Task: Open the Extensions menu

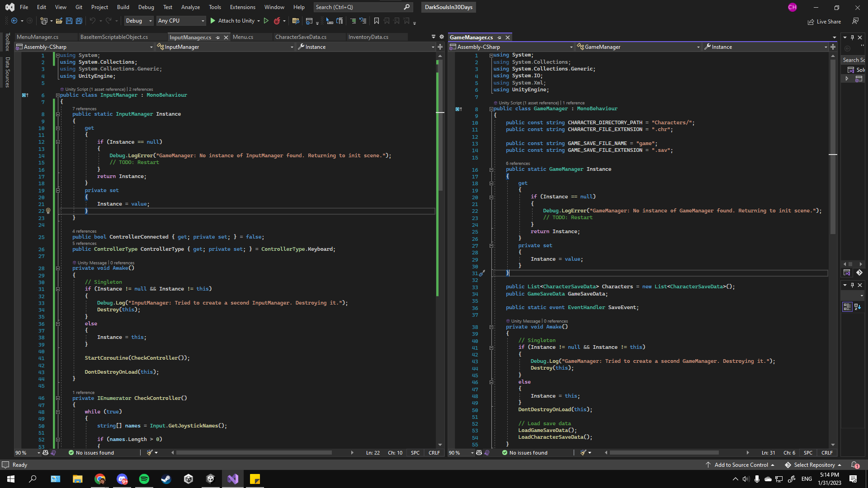Action: pos(242,7)
